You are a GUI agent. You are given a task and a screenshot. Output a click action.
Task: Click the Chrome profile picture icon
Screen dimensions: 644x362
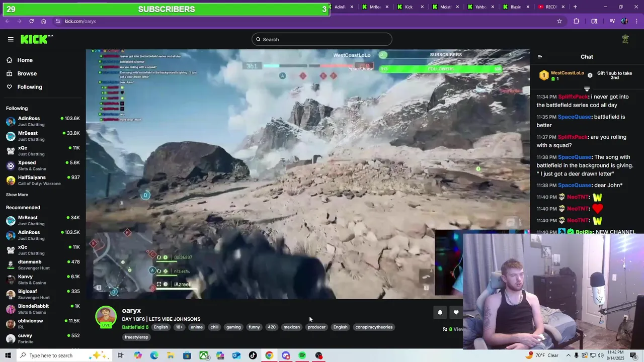point(624,21)
